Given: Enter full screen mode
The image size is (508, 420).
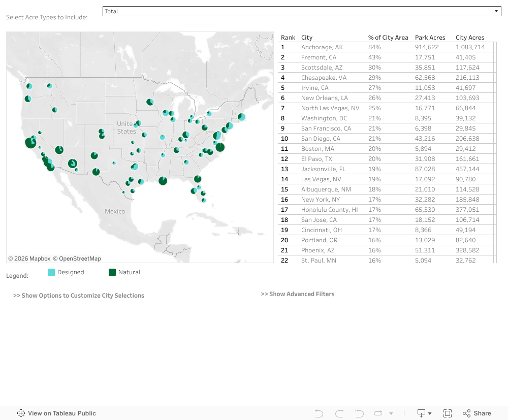Looking at the screenshot, I should click(x=448, y=413).
